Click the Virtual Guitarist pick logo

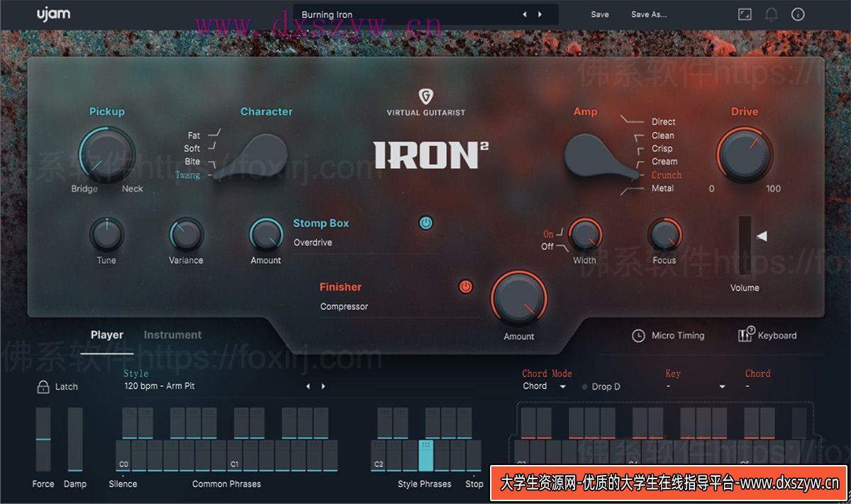[425, 96]
